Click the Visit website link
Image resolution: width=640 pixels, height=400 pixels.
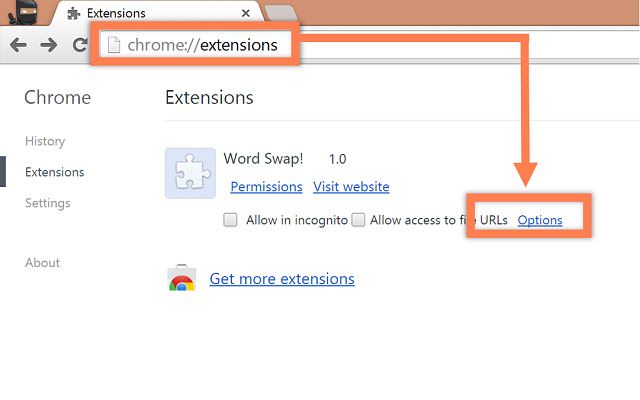pos(351,187)
